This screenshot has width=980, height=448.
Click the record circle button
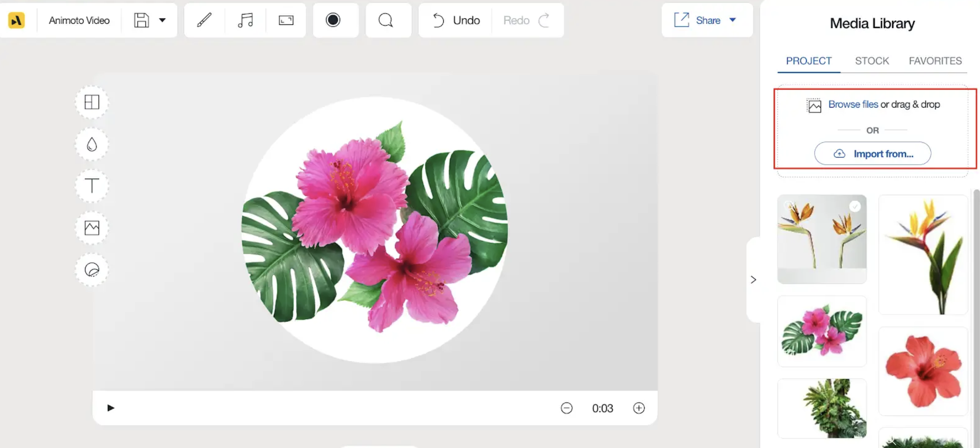[333, 20]
